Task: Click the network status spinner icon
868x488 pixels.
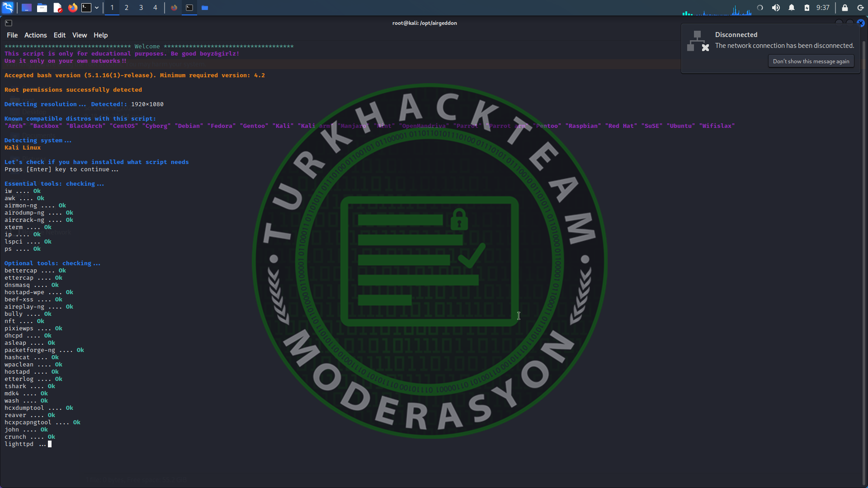Action: (x=760, y=8)
